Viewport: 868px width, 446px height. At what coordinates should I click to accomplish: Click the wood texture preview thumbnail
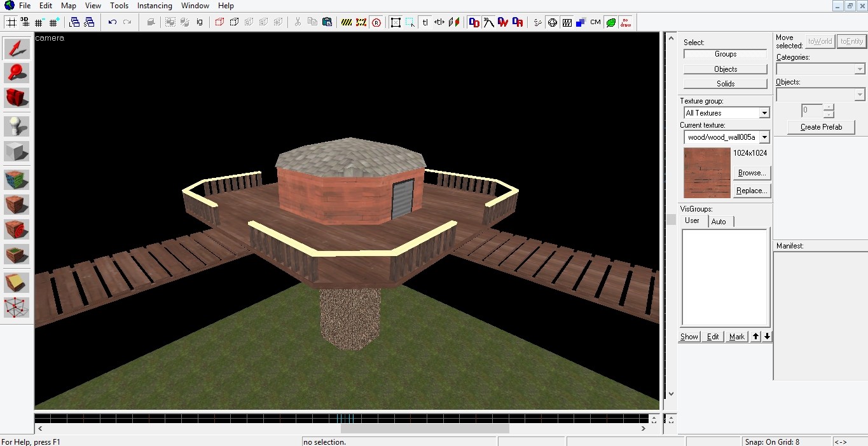706,173
